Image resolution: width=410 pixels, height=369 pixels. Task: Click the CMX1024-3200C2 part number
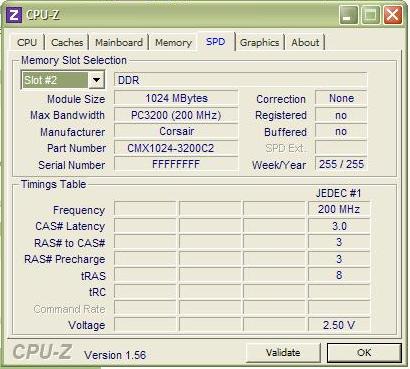(x=176, y=148)
